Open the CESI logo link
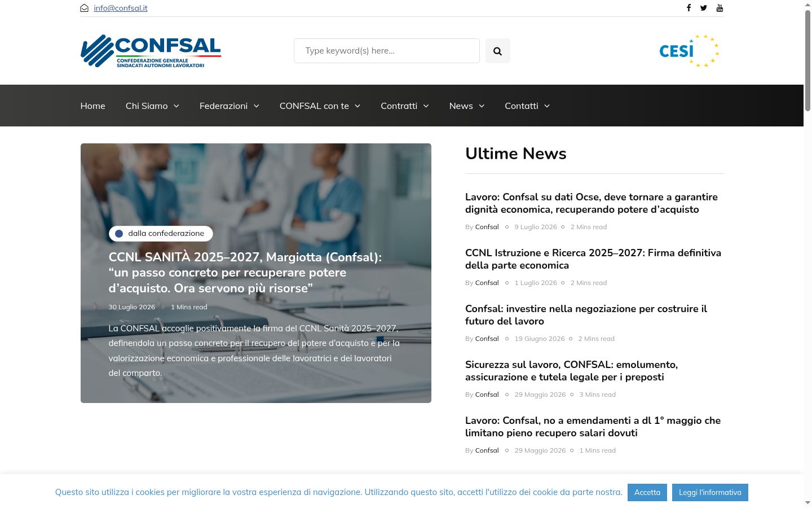 click(x=689, y=51)
